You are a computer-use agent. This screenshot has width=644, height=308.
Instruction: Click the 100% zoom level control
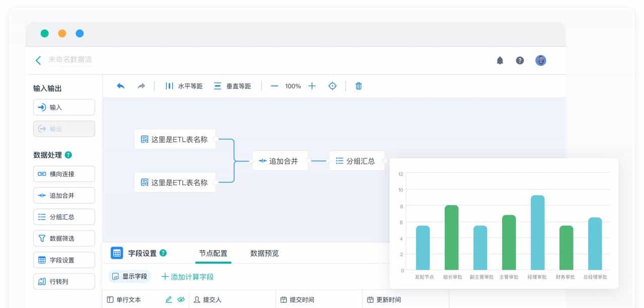(293, 86)
